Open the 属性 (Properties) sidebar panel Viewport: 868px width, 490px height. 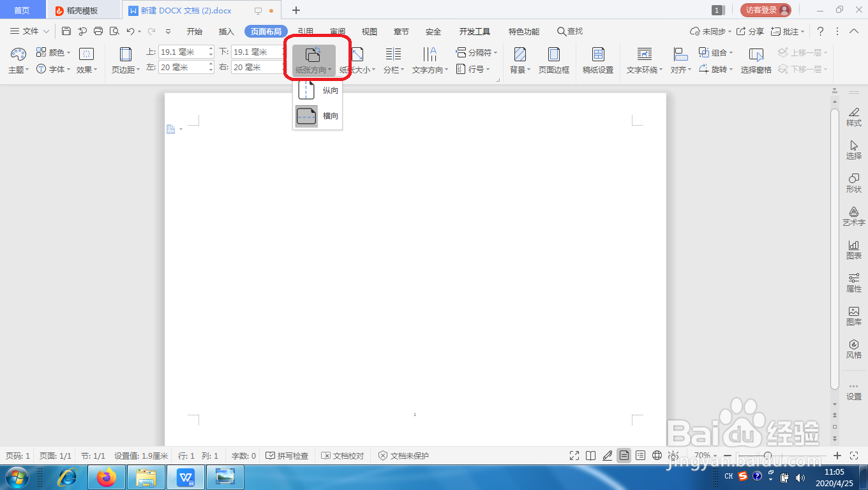pos(854,283)
